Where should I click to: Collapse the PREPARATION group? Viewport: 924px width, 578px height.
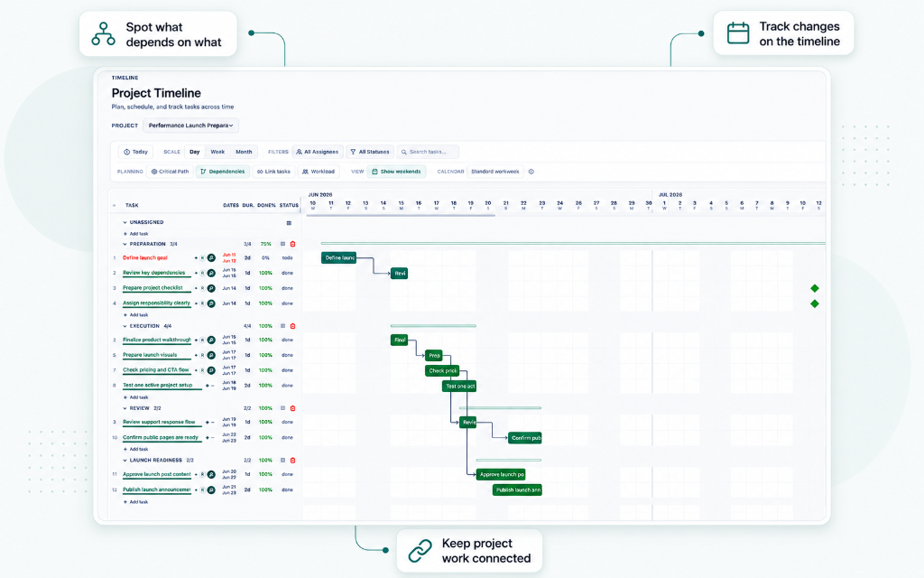pyautogui.click(x=125, y=244)
